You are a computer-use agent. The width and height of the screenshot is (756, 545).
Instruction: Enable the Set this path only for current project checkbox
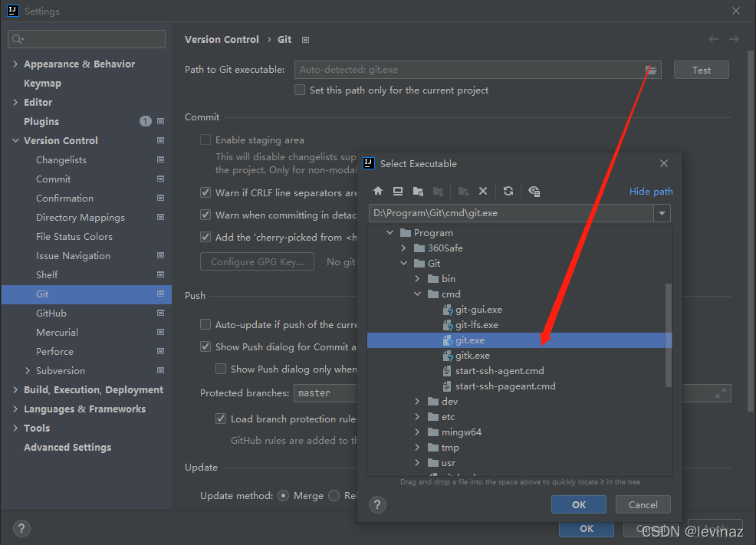pyautogui.click(x=300, y=90)
